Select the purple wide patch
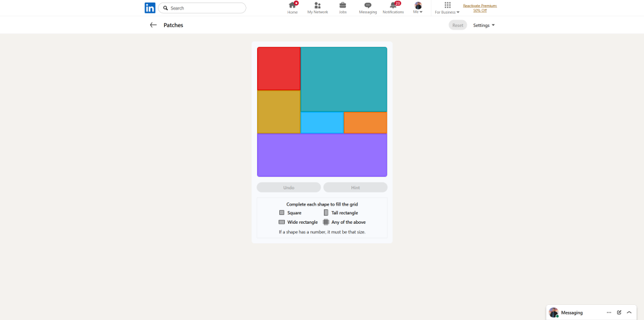Screen dimensions: 644x320 (322, 155)
